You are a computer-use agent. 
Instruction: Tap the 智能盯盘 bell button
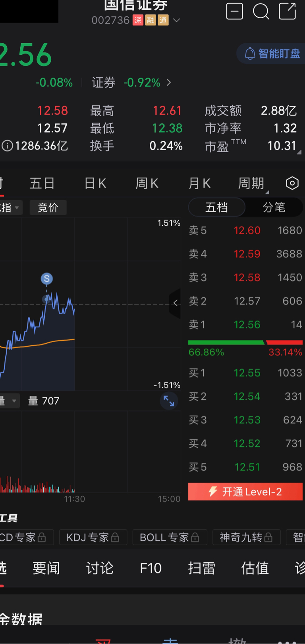tap(272, 54)
